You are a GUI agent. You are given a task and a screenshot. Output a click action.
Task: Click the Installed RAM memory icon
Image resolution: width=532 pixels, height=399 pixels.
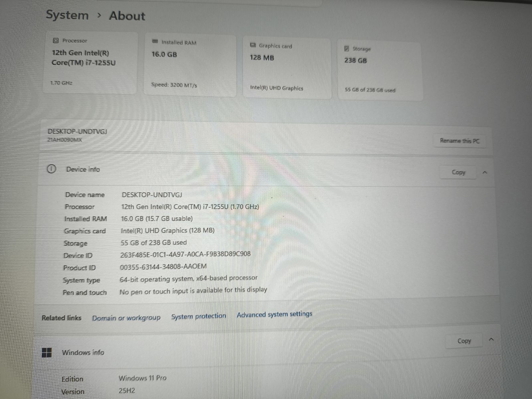coord(155,42)
